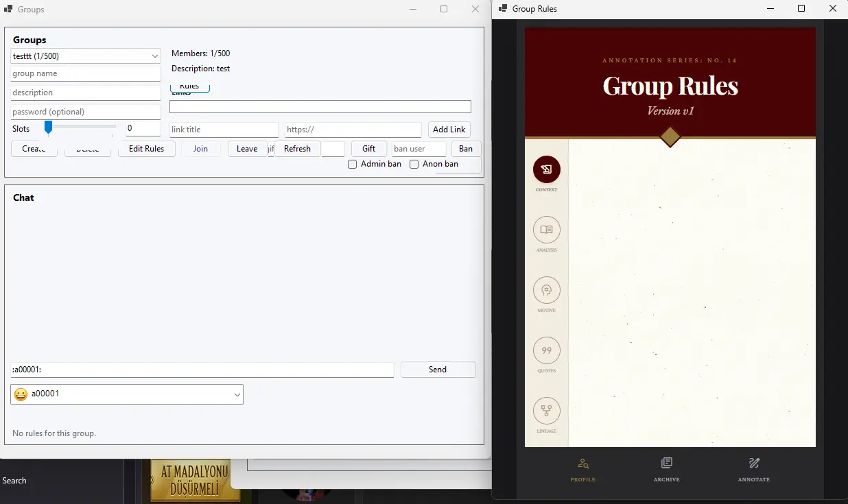Expand the testtt group dropdown
Screen dimensions: 848x504
point(86,56)
